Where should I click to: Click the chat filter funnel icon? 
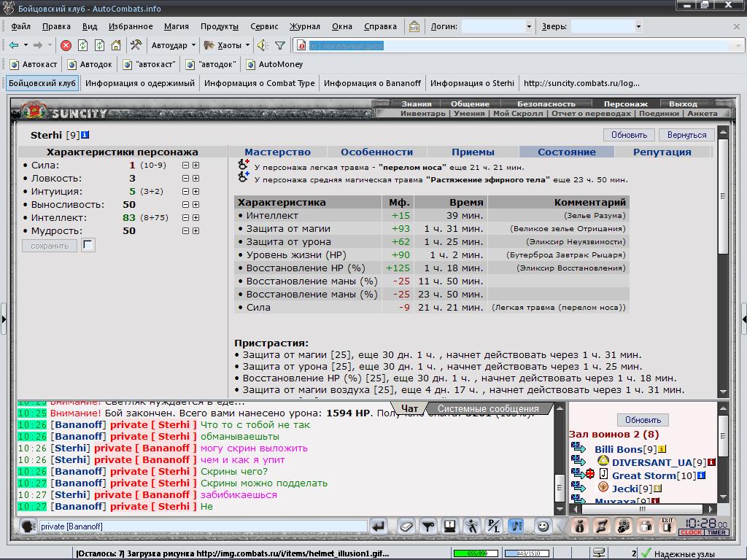pyautogui.click(x=428, y=526)
